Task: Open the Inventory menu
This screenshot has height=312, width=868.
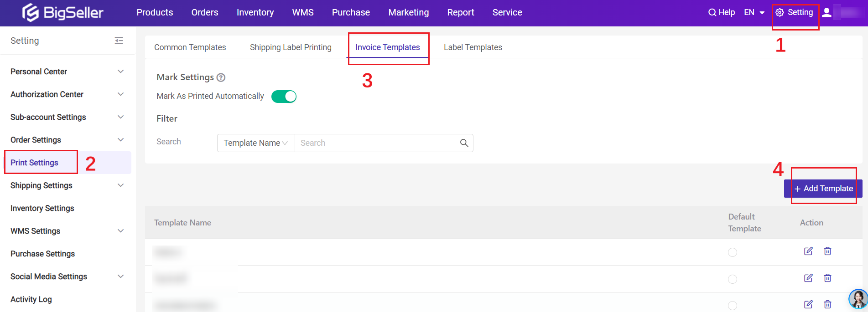Action: 255,13
